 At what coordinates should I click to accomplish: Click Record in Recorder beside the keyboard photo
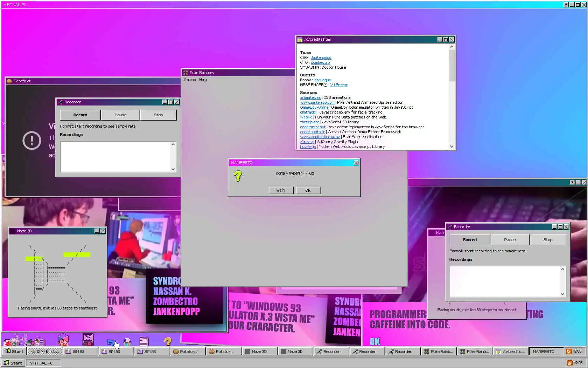pyautogui.click(x=470, y=240)
